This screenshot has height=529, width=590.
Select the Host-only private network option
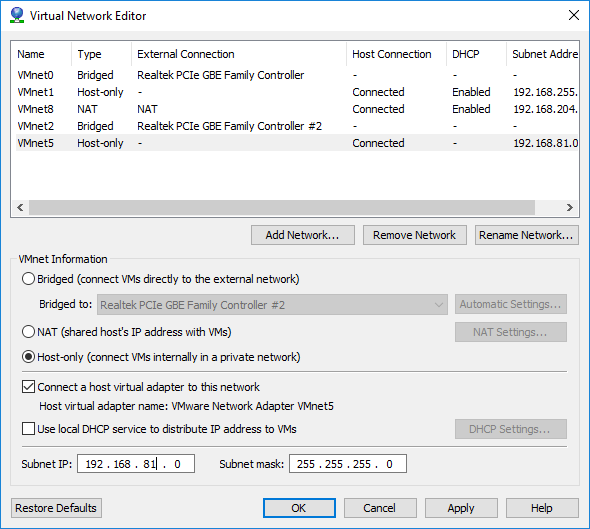[x=29, y=357]
